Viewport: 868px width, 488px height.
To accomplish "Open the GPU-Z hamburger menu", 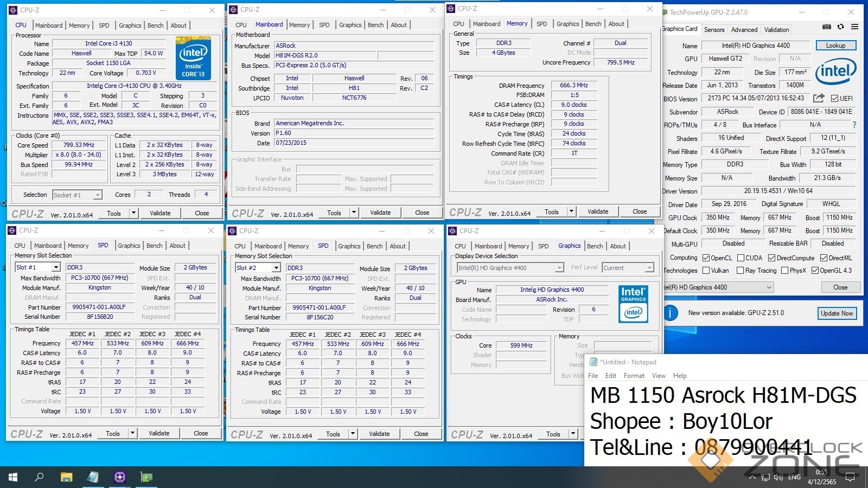I will click(854, 27).
